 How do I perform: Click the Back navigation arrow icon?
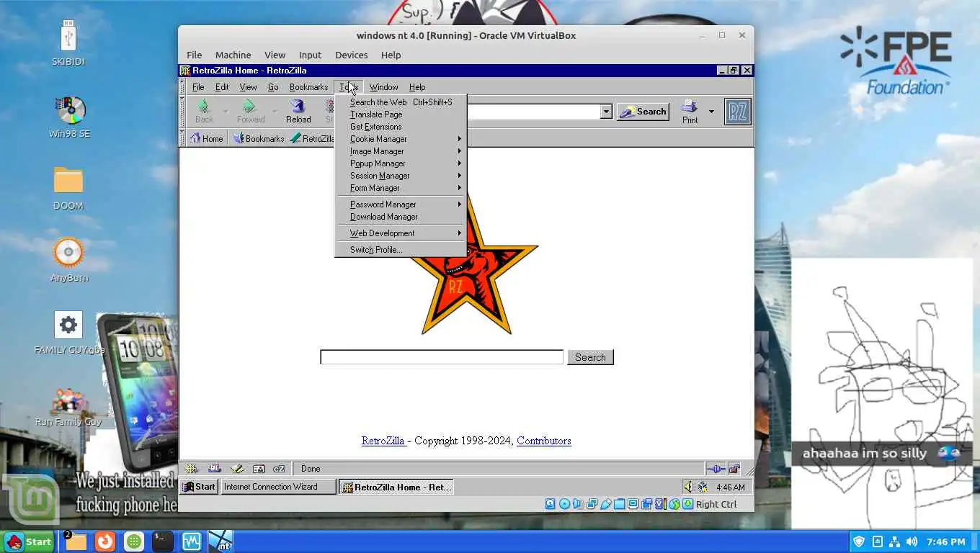pos(204,107)
